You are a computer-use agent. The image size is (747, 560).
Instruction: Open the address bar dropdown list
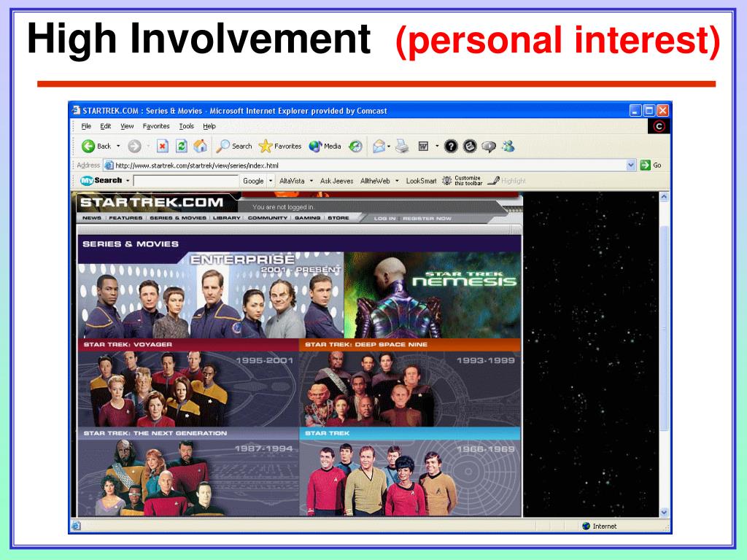631,166
